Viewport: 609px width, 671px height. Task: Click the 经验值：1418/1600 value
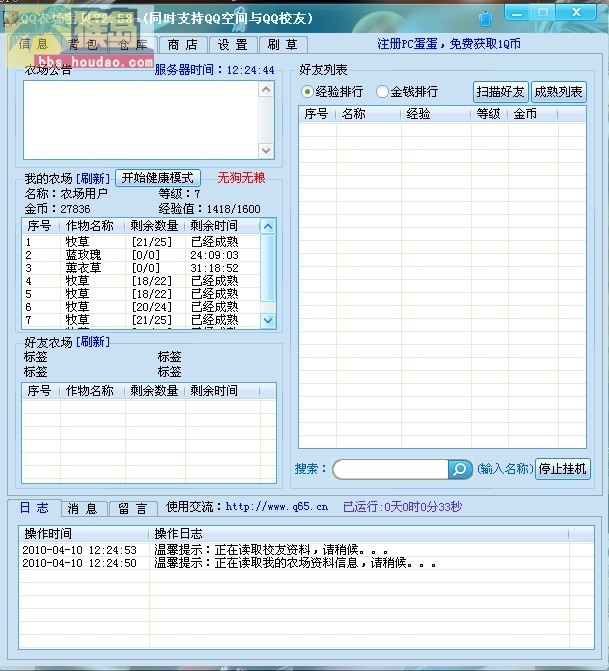tap(209, 209)
